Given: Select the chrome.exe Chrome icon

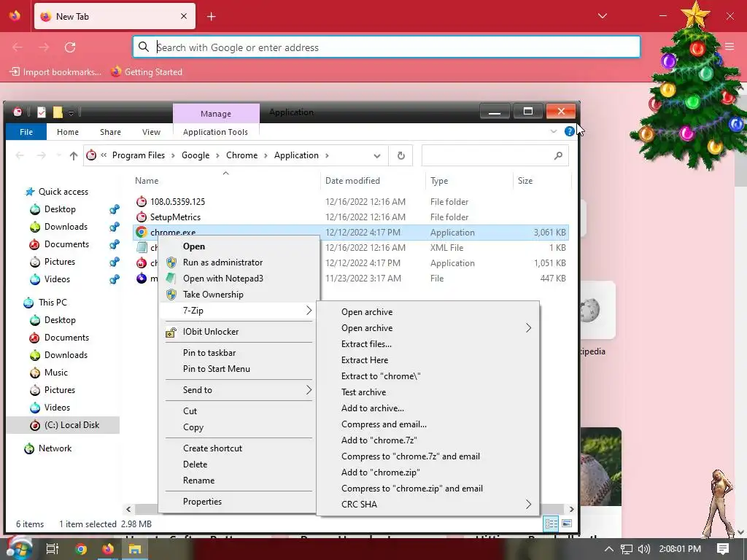Looking at the screenshot, I should coord(142,233).
